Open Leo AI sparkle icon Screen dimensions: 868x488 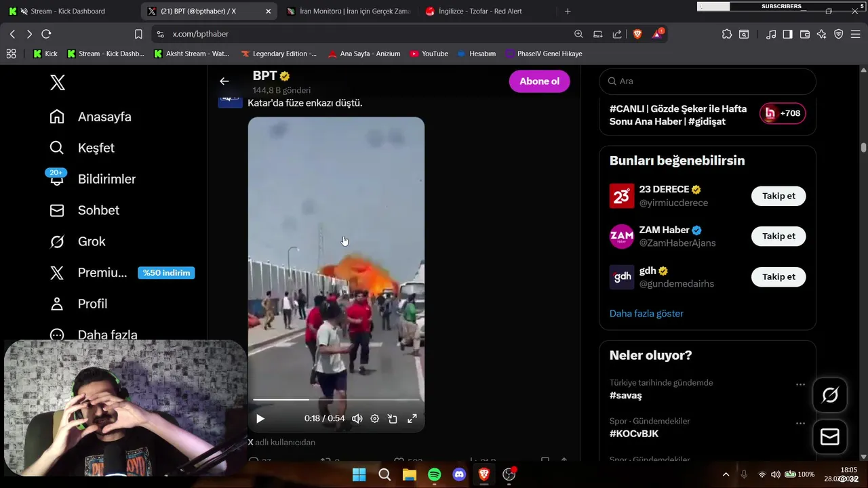(x=821, y=34)
